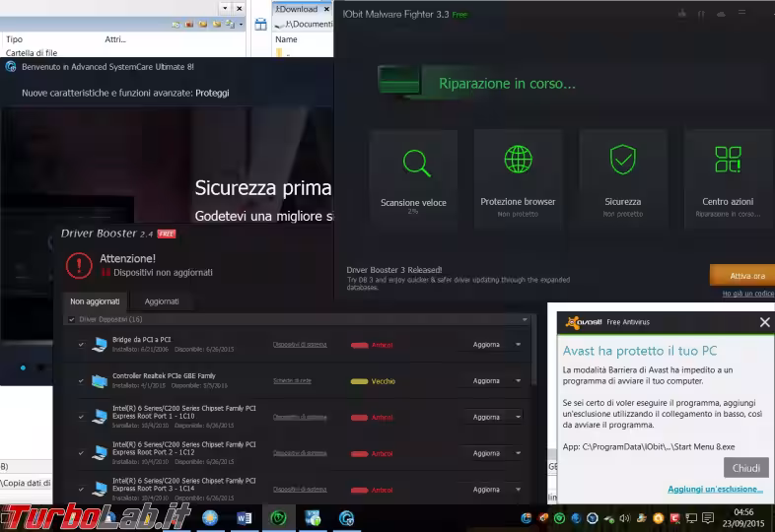Expand Aggiorna dropdown arrow for Bridge da PCI
Image resolution: width=775 pixels, height=532 pixels.
519,345
